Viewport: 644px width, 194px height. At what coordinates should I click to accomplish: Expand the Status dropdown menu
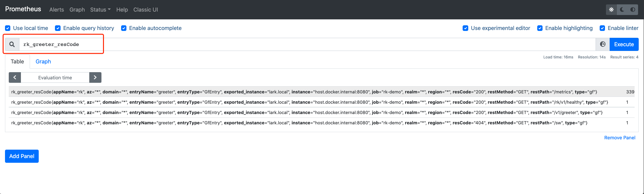pos(100,10)
